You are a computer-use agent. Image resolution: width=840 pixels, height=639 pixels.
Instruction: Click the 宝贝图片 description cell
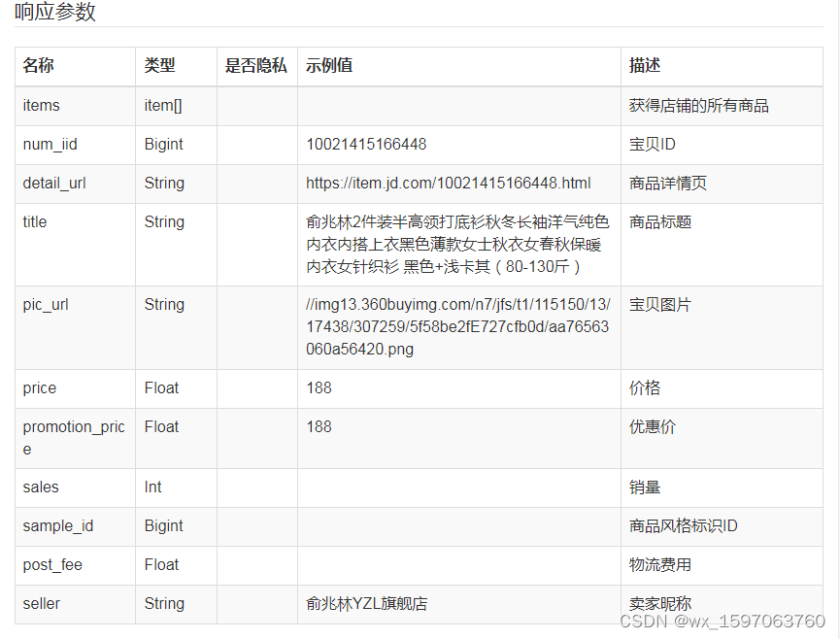(722, 328)
